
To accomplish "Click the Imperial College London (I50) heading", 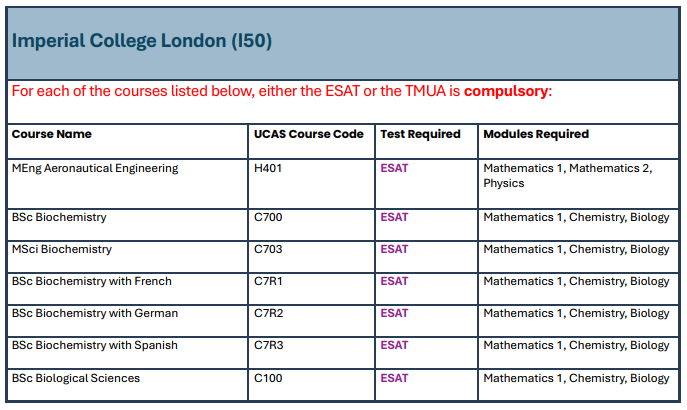I will [142, 41].
